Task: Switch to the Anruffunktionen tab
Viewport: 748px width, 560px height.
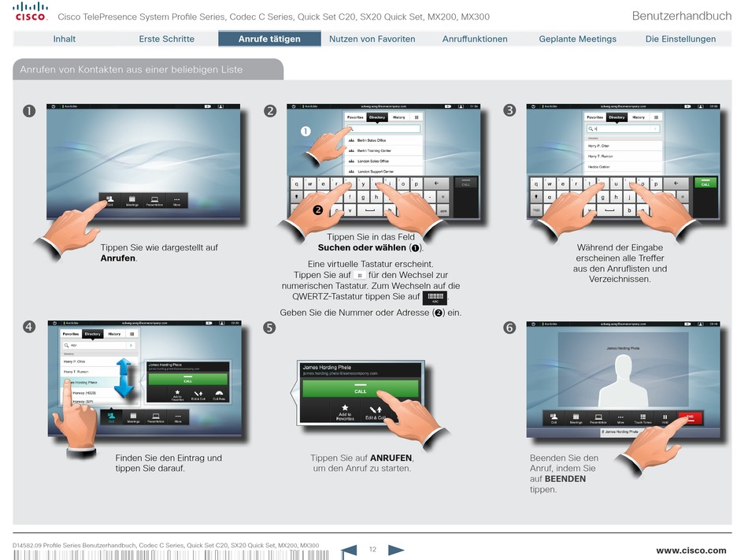Action: pos(475,39)
